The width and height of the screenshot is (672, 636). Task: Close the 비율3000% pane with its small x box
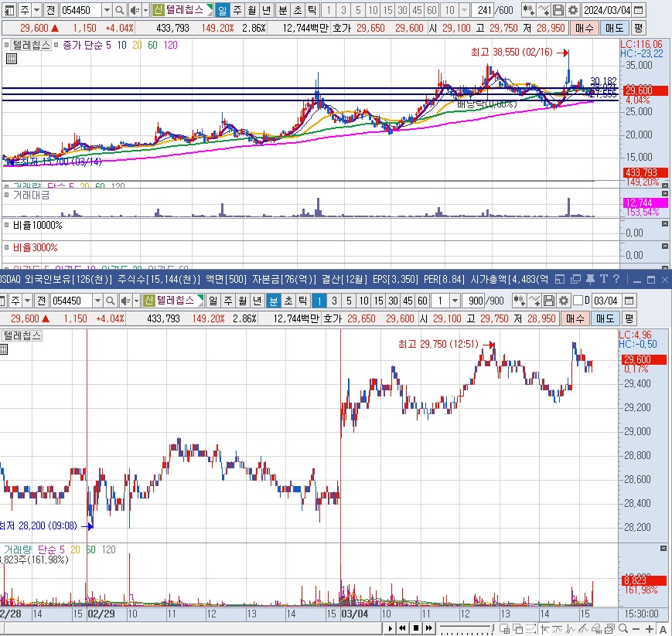(x=665, y=246)
